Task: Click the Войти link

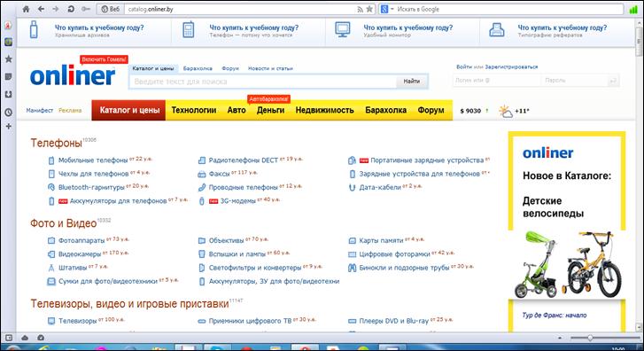Action: pos(463,67)
